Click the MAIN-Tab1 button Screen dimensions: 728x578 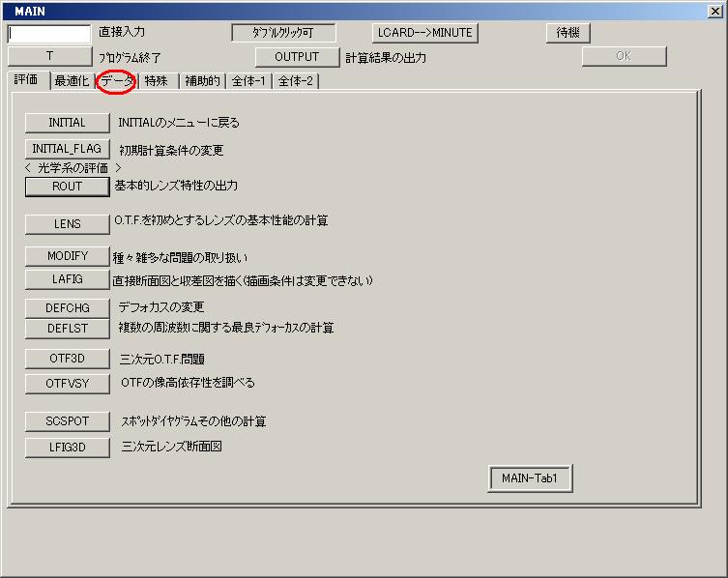pos(530,478)
